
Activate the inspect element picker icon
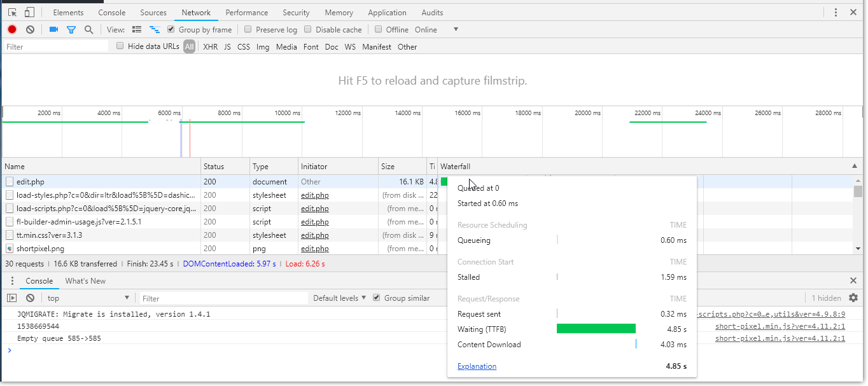(13, 12)
